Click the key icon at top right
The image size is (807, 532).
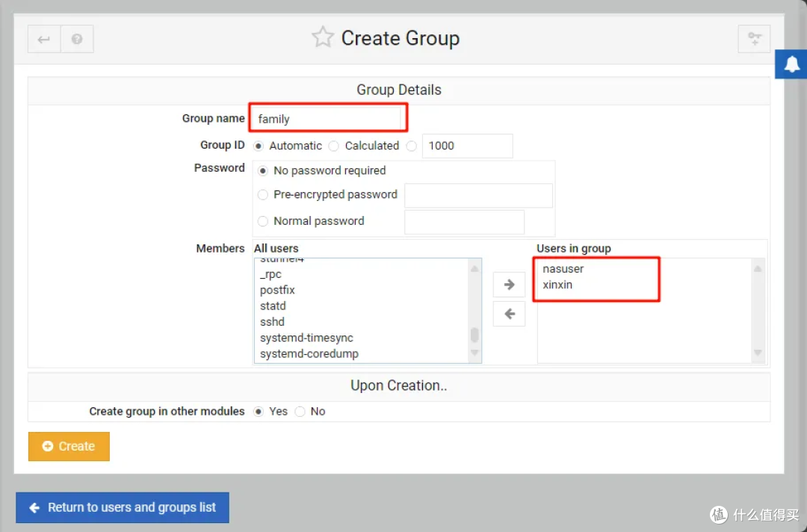[754, 39]
